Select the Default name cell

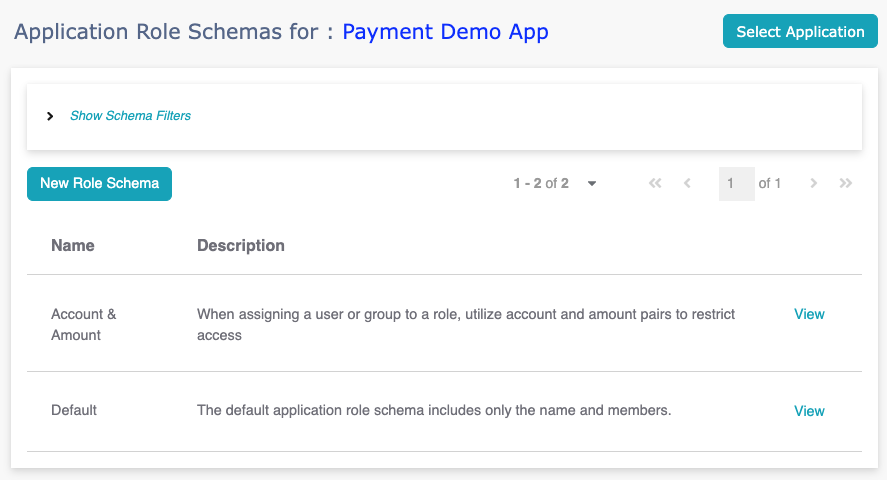(74, 410)
